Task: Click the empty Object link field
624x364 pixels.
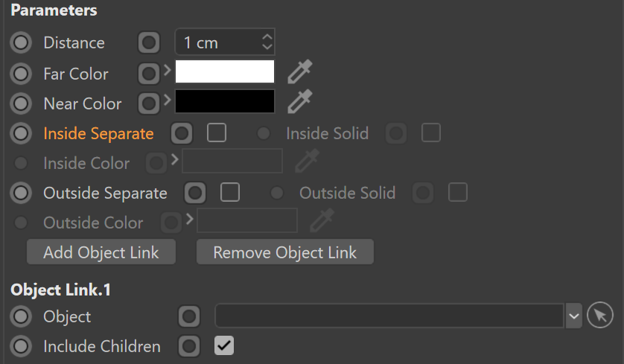Action: click(x=389, y=316)
